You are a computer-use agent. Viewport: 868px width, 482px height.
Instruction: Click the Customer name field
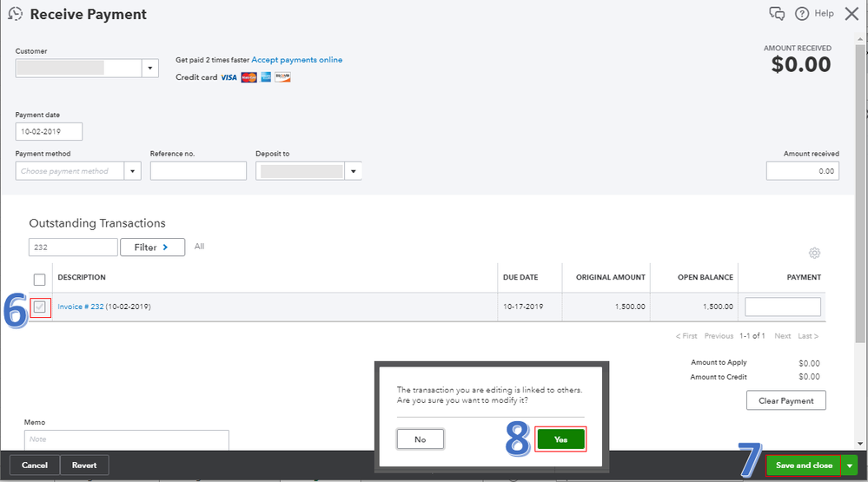pyautogui.click(x=78, y=68)
